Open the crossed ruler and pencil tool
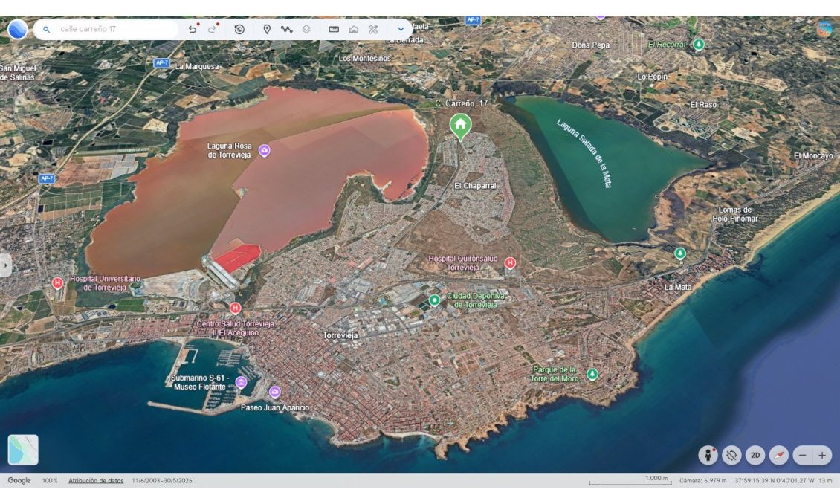840x504 pixels. tap(373, 30)
